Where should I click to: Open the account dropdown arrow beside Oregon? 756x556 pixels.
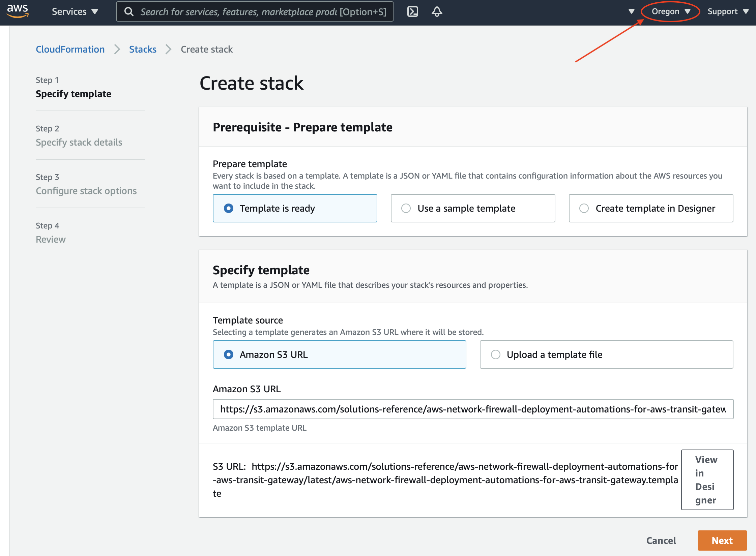tap(631, 11)
